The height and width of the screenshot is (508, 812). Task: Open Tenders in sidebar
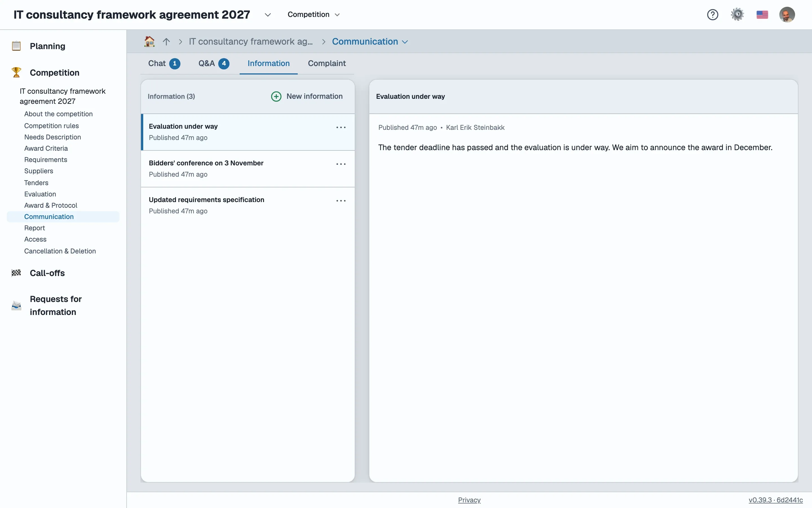click(x=36, y=183)
